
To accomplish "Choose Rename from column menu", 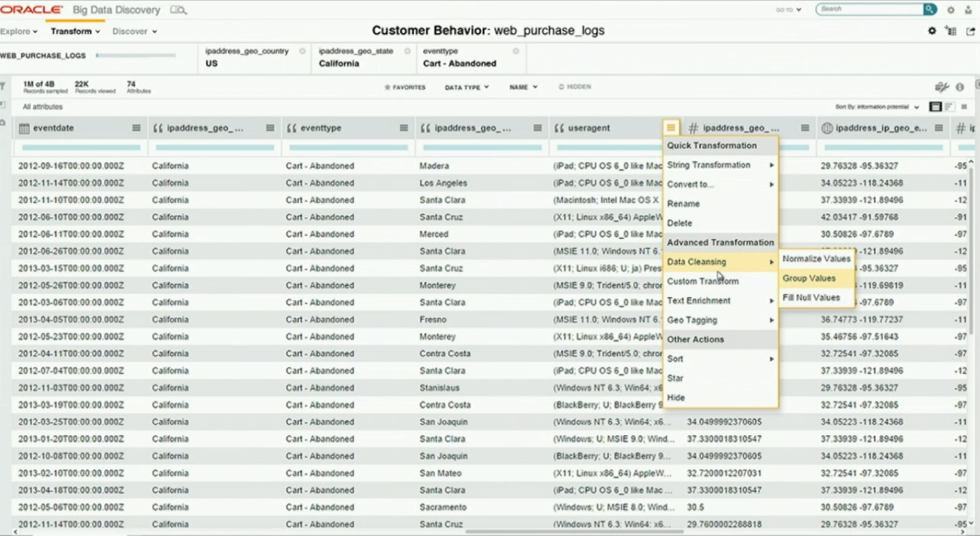I will click(720, 204).
